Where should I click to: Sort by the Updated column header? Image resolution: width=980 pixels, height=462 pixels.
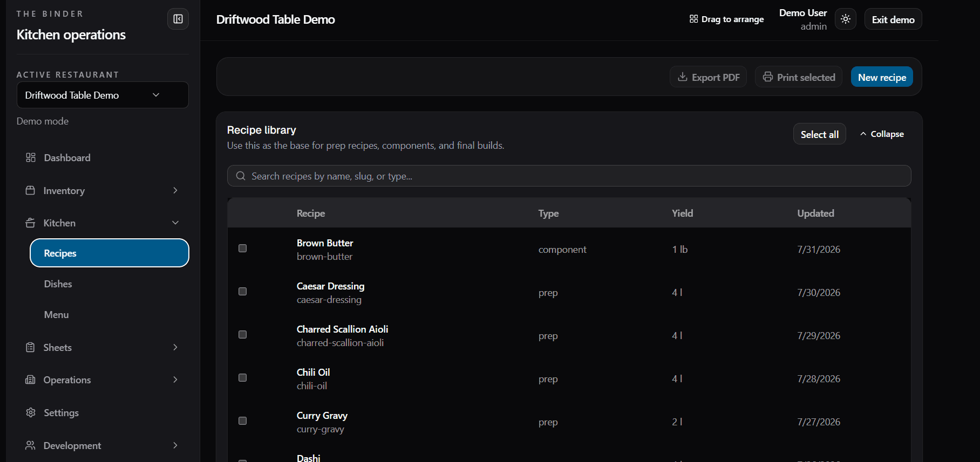pos(815,213)
